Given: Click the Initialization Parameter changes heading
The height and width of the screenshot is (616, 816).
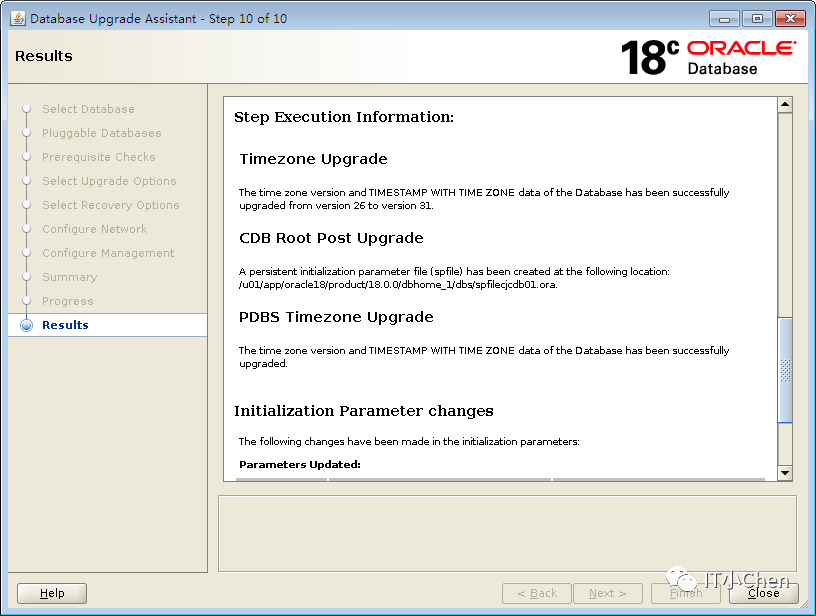Looking at the screenshot, I should (364, 411).
